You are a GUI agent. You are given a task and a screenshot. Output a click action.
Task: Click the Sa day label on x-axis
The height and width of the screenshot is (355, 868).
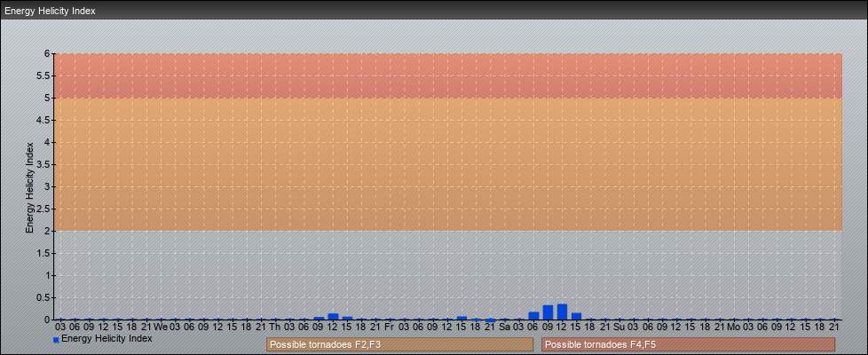point(504,327)
